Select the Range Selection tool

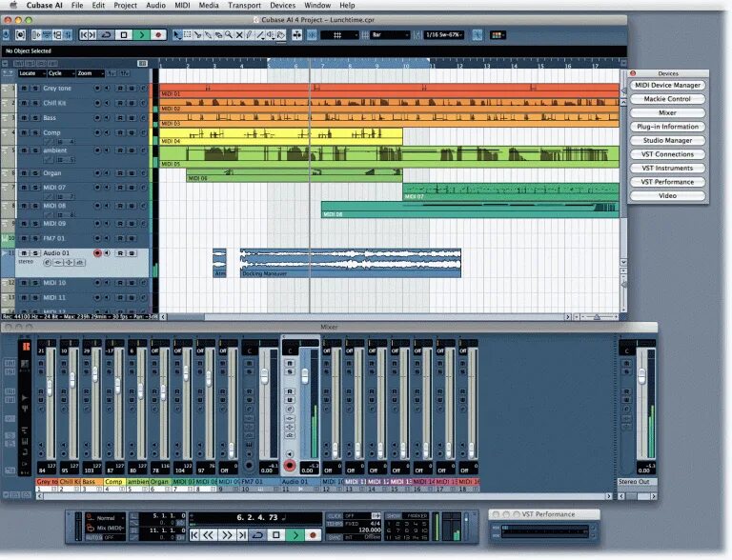click(x=187, y=35)
